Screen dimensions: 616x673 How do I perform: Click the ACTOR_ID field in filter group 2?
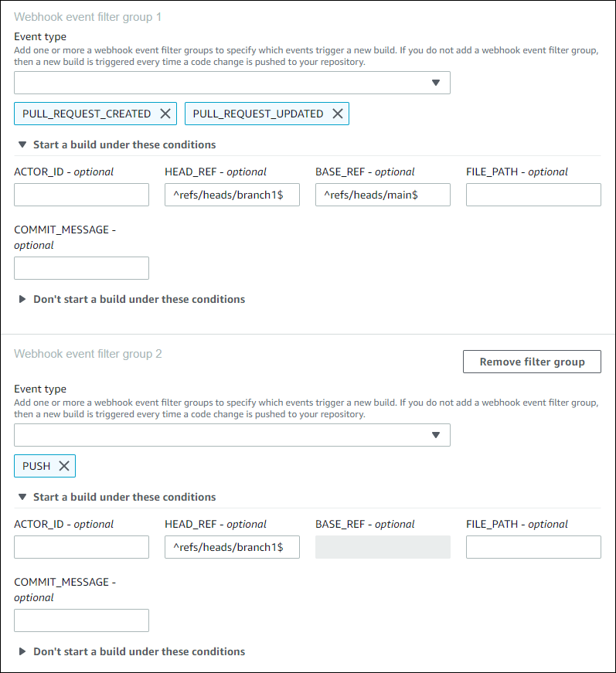pos(81,547)
